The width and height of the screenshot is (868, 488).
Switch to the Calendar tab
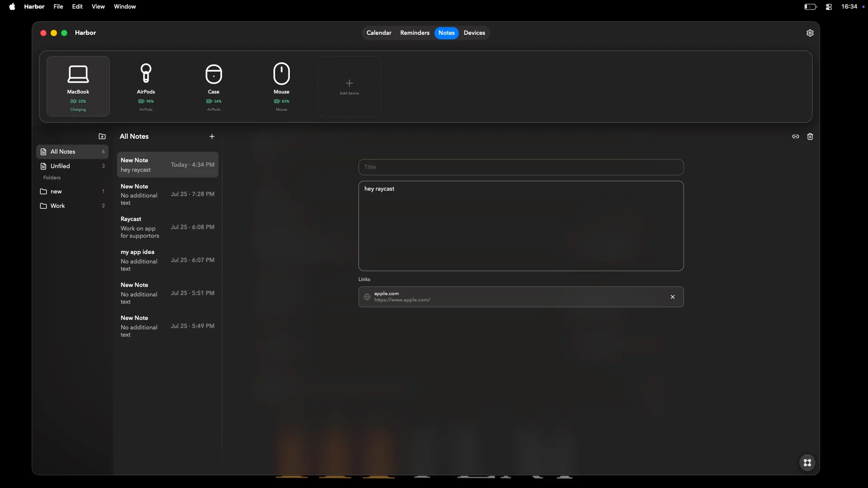point(379,33)
